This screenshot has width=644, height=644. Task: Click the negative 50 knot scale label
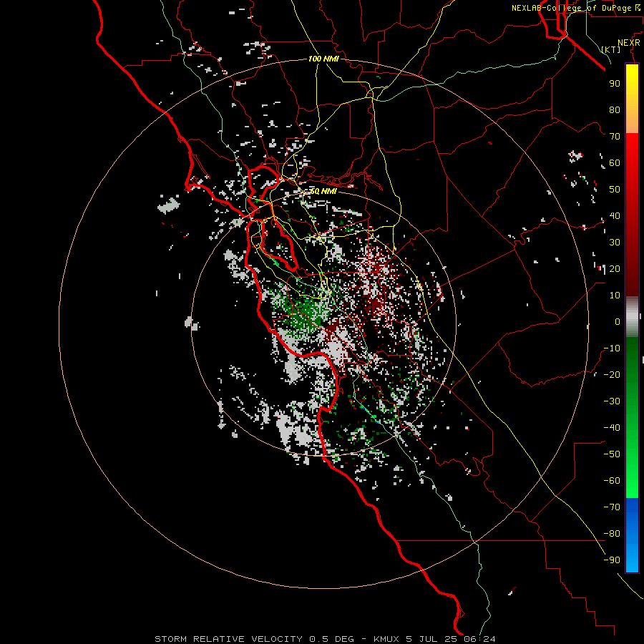(x=612, y=454)
